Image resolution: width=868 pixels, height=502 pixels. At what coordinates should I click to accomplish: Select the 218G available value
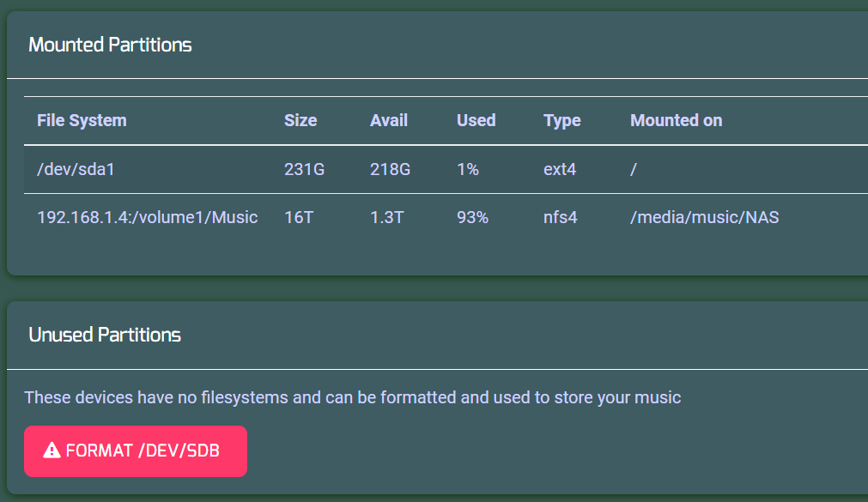click(391, 169)
